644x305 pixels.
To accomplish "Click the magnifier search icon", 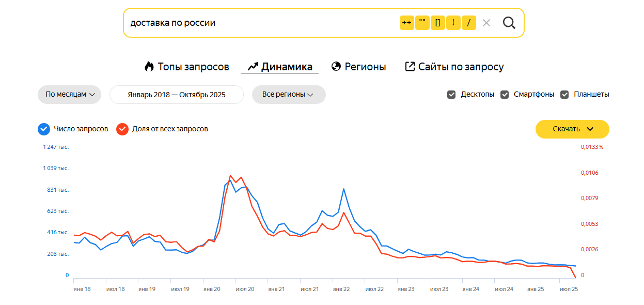I will point(509,23).
